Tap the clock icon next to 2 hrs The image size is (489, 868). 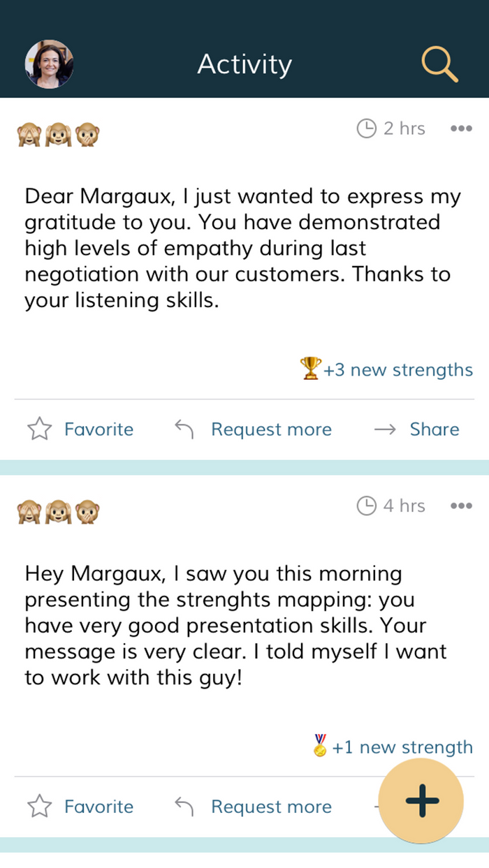366,128
